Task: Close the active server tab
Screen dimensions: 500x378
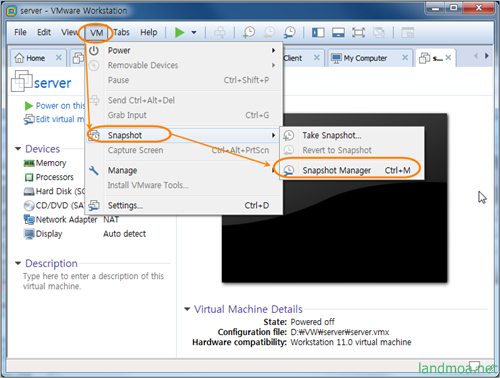Action: coord(448,58)
